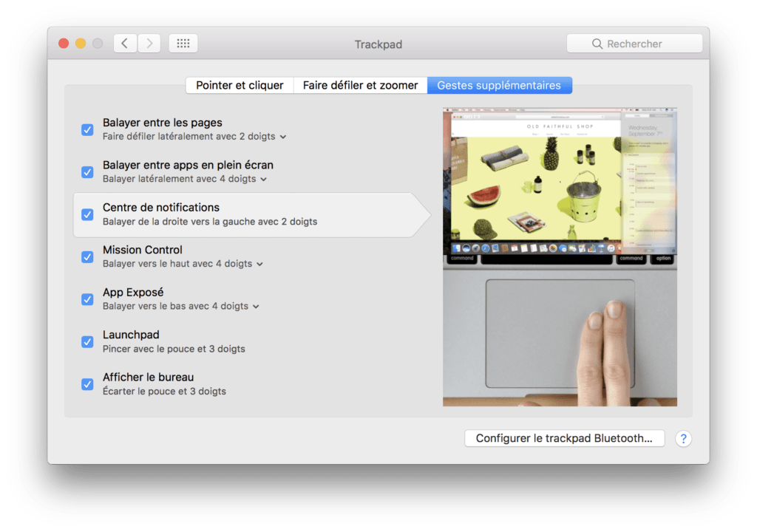Switch to Faire défiler et zoomer tab
The width and height of the screenshot is (757, 532).
point(360,86)
